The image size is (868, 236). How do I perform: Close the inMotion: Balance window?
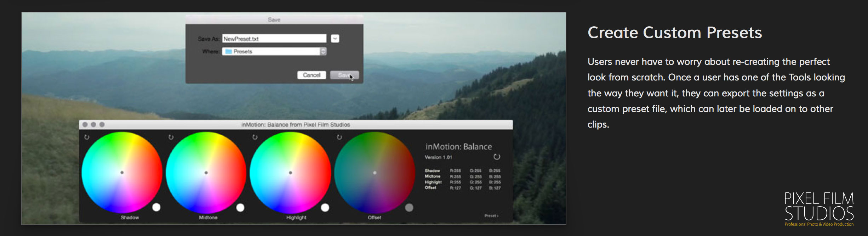coord(85,124)
